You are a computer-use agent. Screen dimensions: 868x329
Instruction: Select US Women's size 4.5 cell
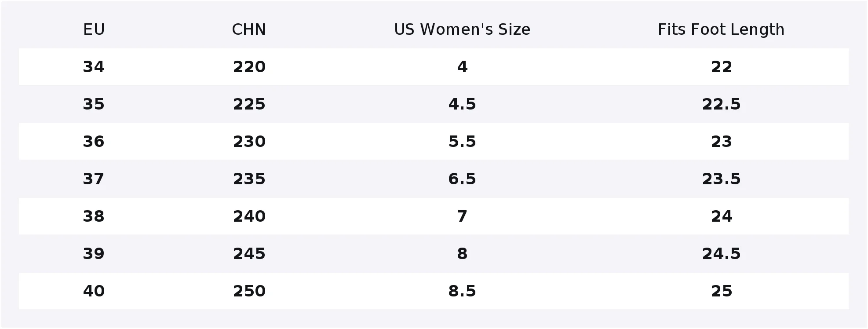tap(462, 104)
